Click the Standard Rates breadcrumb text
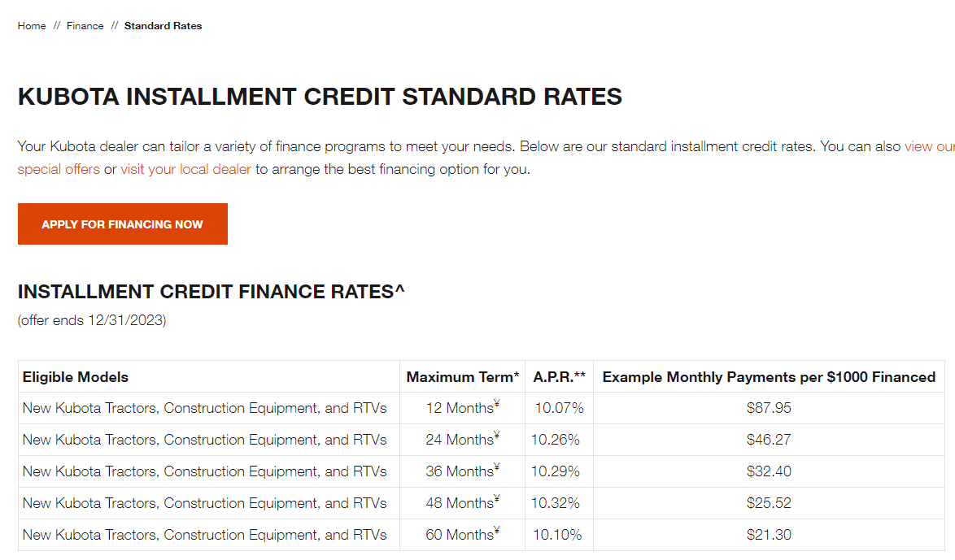This screenshot has width=955, height=560. coord(163,26)
